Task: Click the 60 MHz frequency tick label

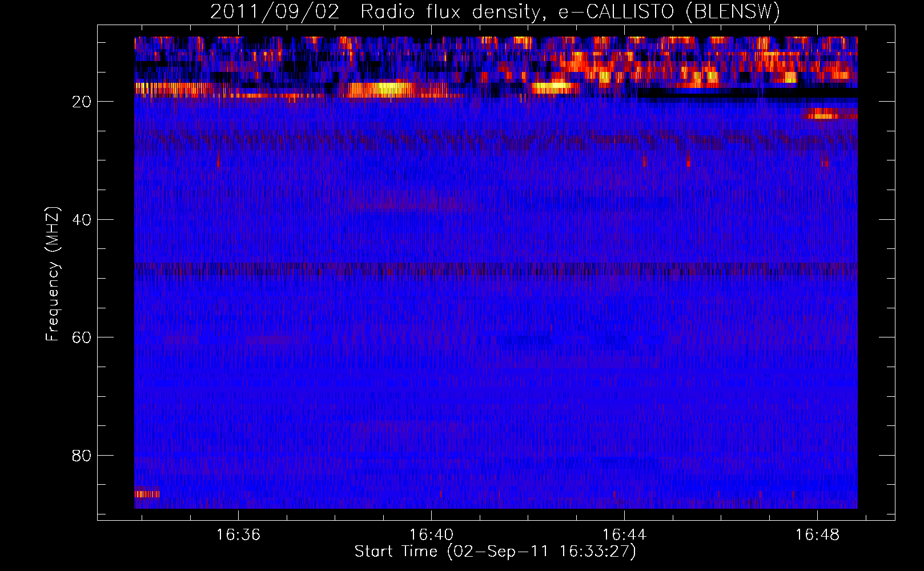Action: pos(82,337)
